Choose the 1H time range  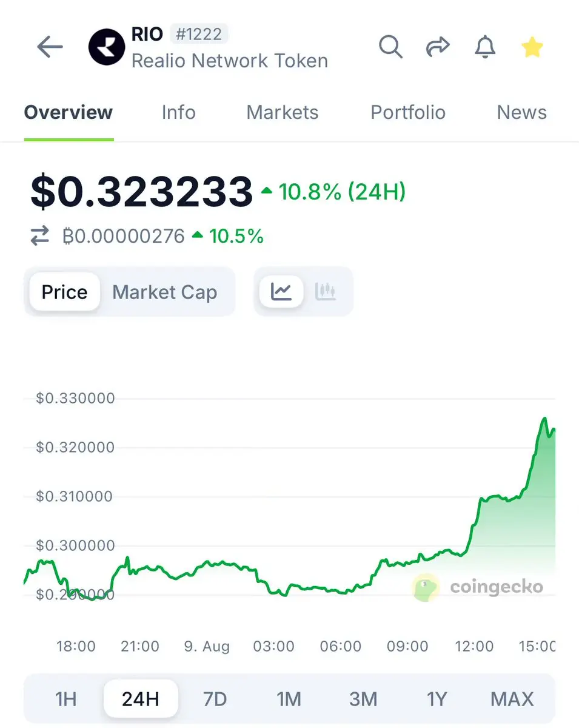point(65,699)
